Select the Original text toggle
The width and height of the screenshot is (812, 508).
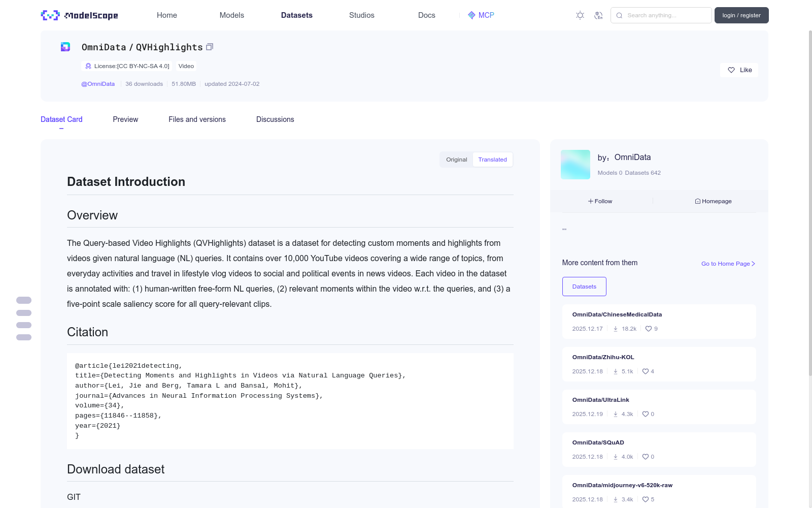457,160
